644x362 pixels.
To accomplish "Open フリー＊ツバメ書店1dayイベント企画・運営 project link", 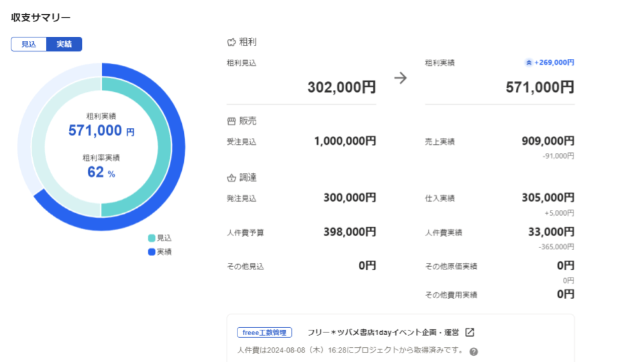I will [383, 333].
